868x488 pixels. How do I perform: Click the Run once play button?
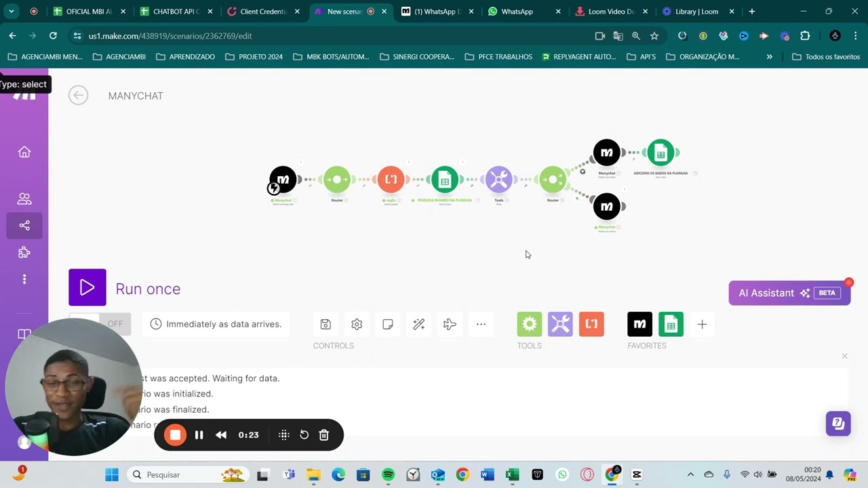coord(87,287)
